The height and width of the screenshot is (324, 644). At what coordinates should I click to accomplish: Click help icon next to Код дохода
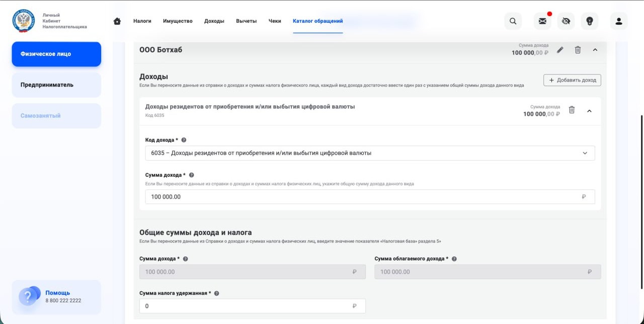(x=184, y=140)
